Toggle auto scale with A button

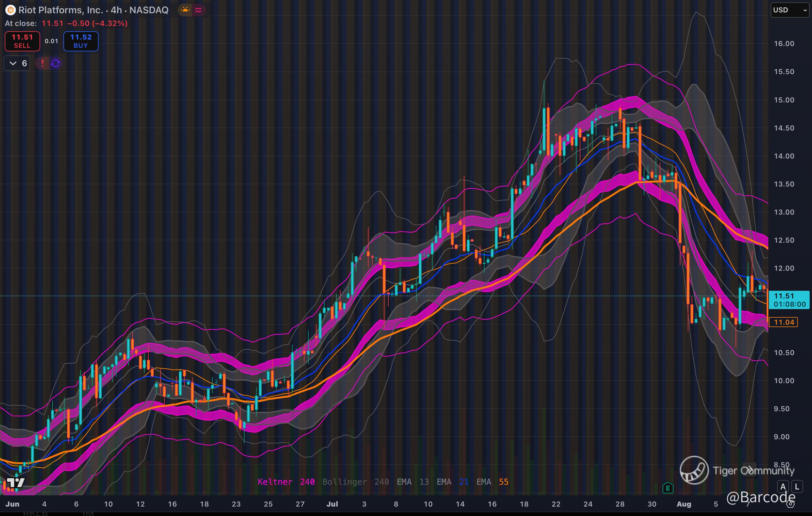783,487
